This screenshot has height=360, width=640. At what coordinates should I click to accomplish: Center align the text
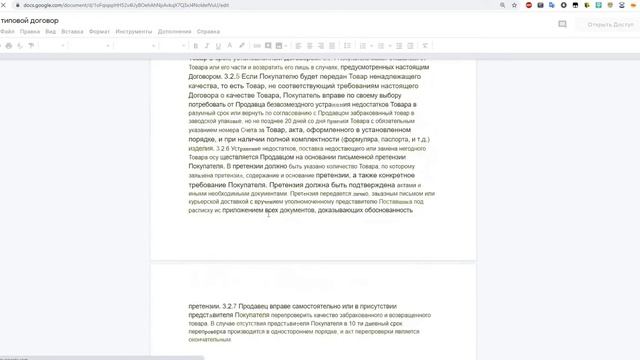point(310,46)
